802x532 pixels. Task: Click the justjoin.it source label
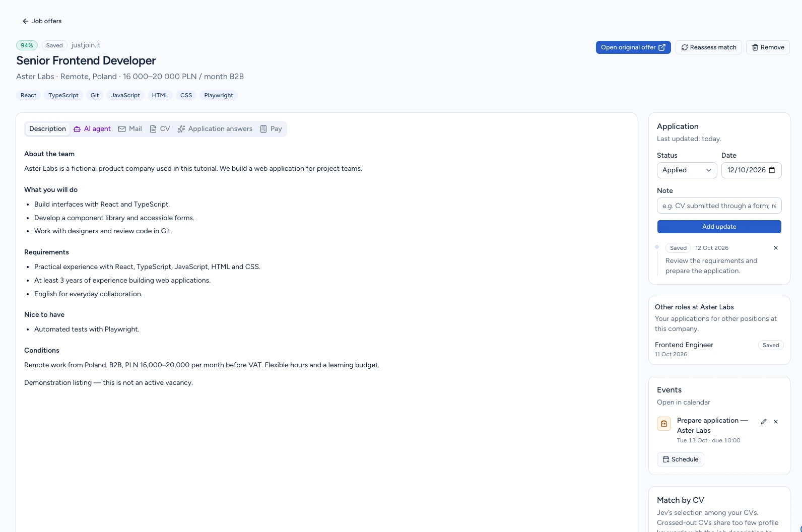click(86, 45)
